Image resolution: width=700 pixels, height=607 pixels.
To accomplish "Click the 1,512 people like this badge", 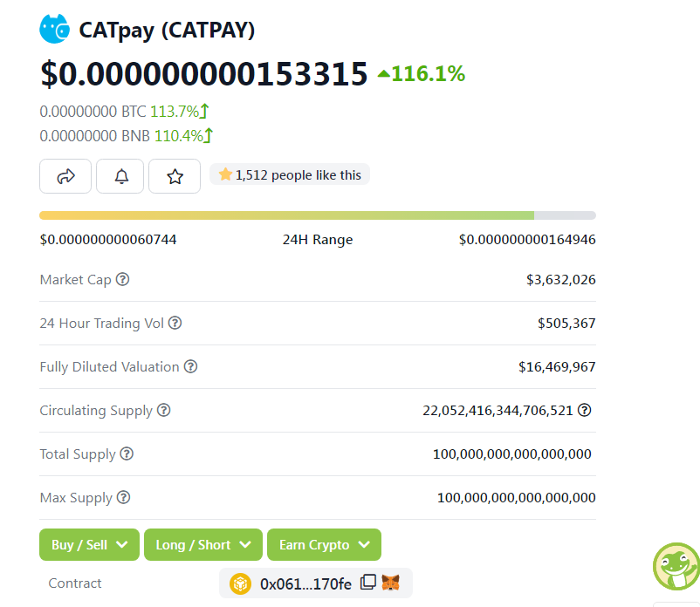I will point(290,174).
